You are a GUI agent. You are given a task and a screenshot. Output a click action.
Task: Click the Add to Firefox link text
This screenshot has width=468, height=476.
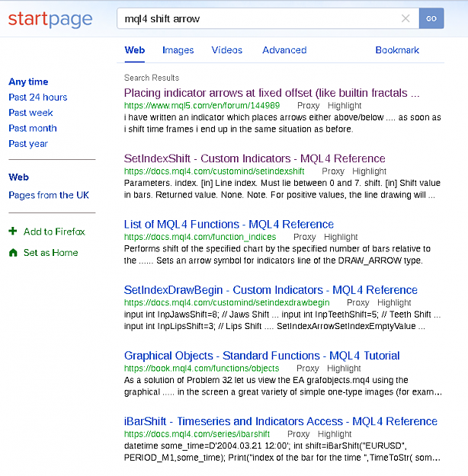(x=54, y=232)
